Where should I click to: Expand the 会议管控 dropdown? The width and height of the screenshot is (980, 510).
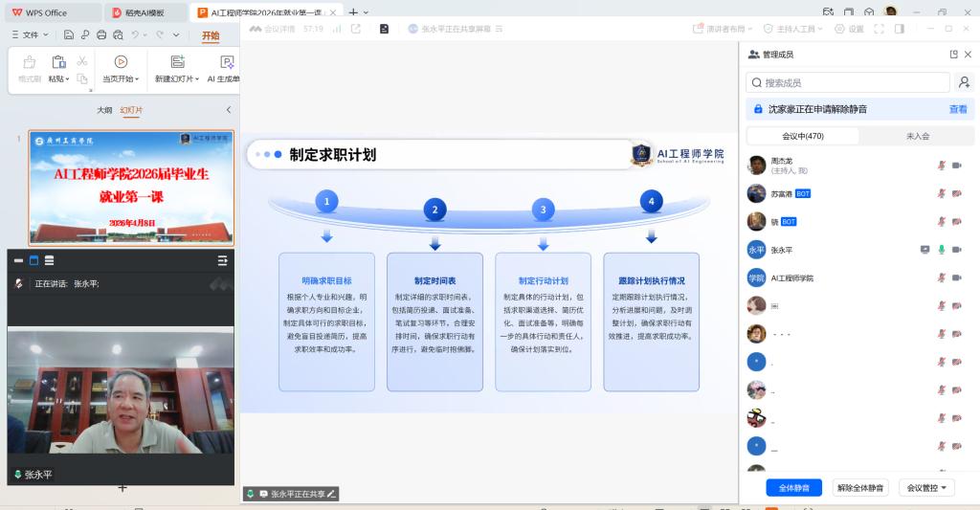(926, 488)
